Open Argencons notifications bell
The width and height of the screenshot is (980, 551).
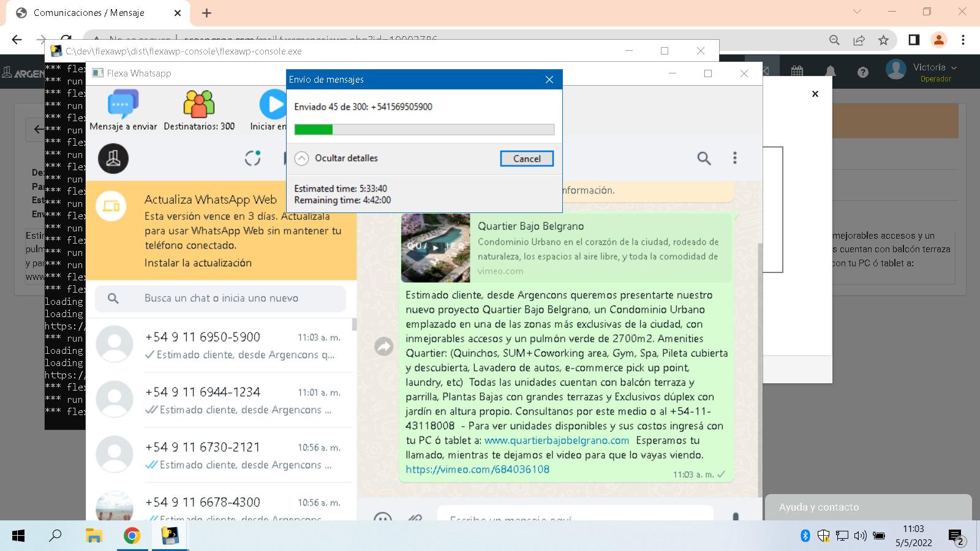point(831,72)
